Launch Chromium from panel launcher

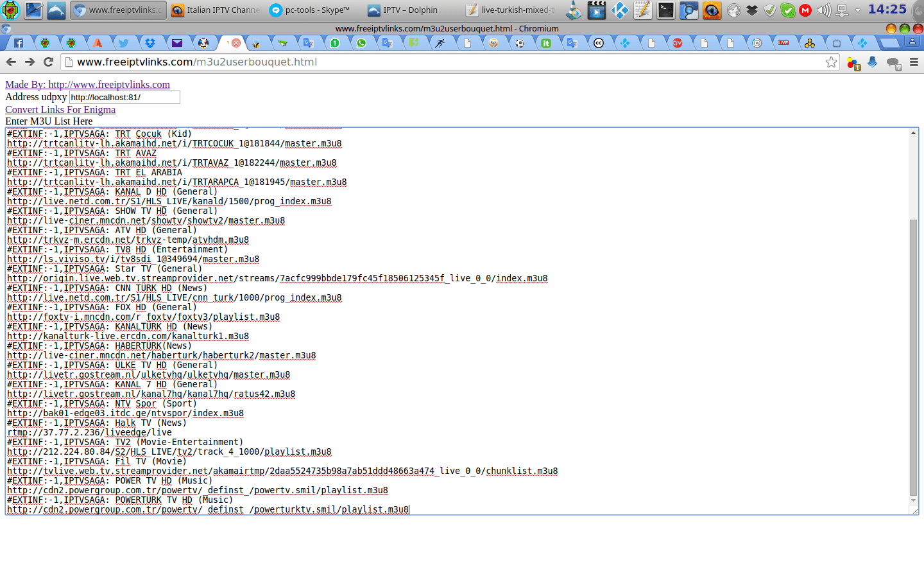(x=689, y=10)
